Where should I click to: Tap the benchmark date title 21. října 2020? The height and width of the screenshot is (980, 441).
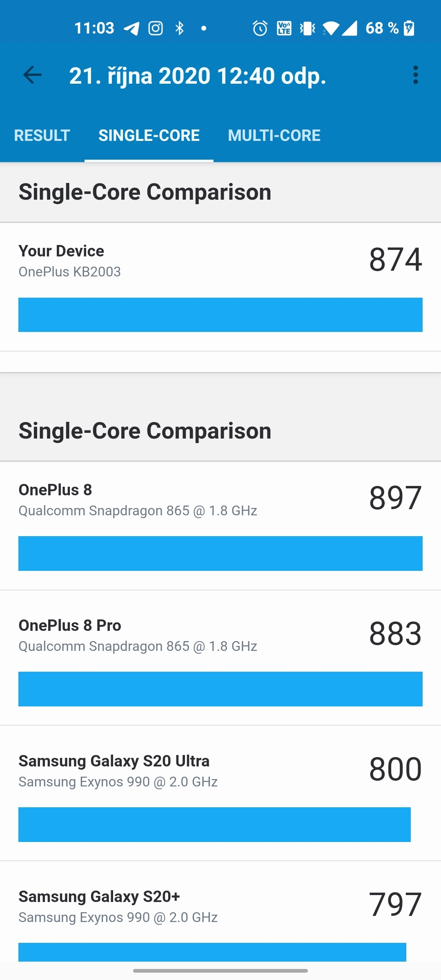click(197, 75)
